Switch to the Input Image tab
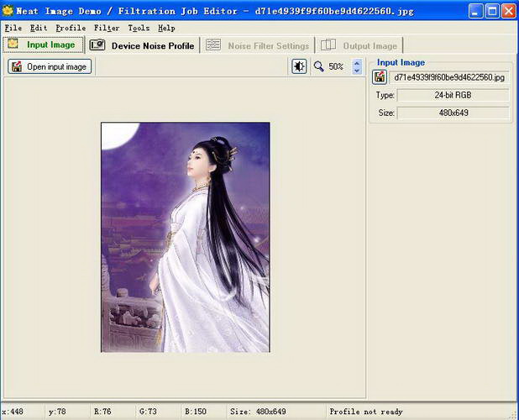Image resolution: width=519 pixels, height=420 pixels. pyautogui.click(x=44, y=45)
